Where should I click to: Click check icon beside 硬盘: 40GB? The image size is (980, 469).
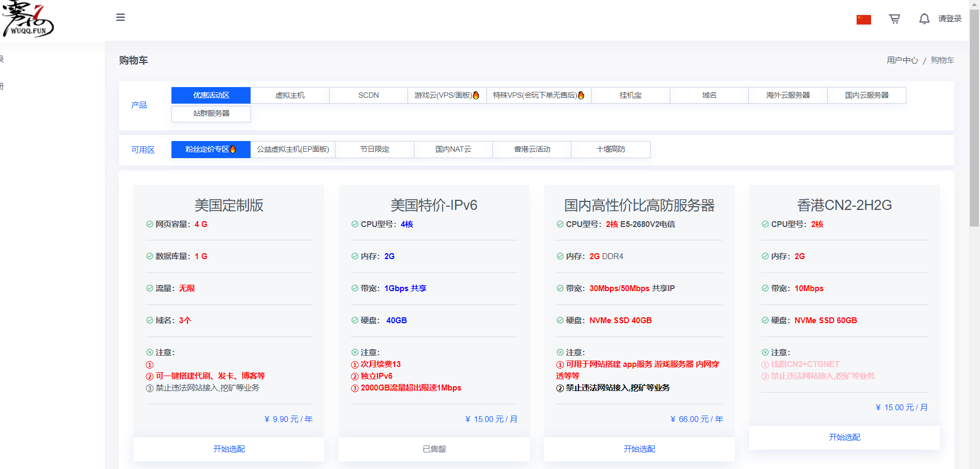355,321
